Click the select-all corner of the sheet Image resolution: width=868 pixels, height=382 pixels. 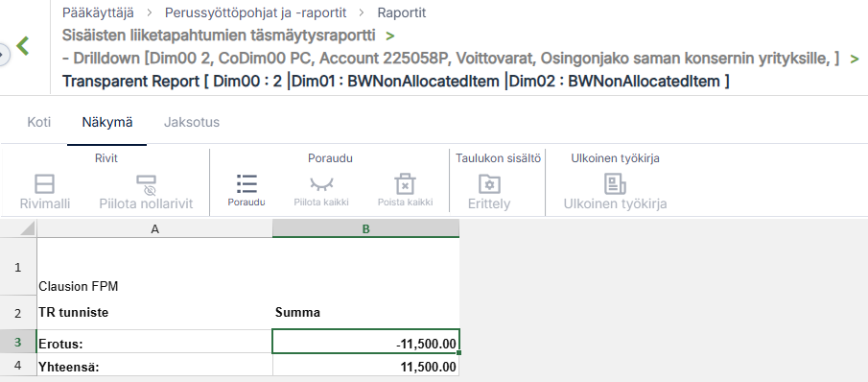tap(19, 228)
